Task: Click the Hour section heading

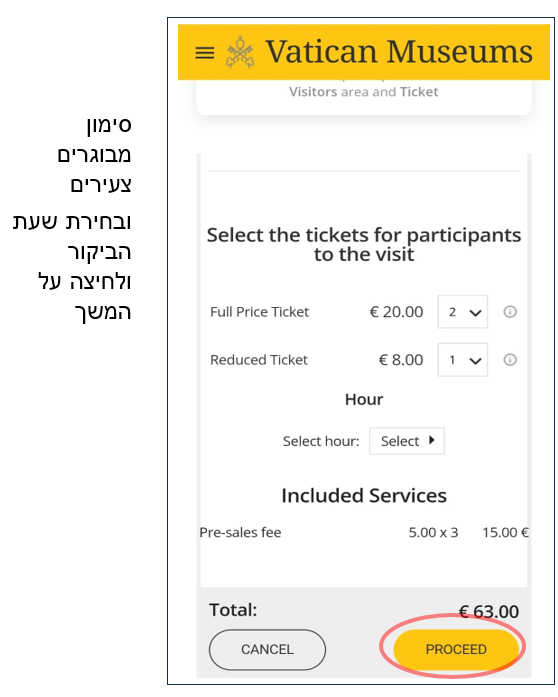Action: click(x=364, y=399)
